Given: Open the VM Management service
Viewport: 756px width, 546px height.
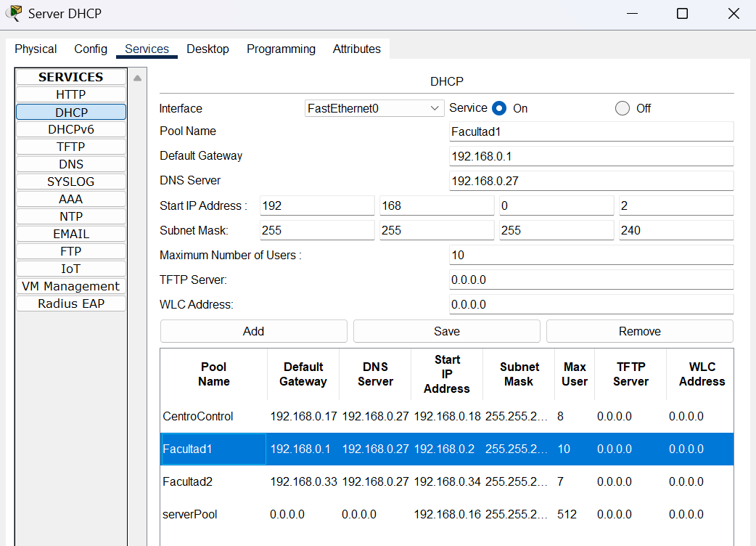Looking at the screenshot, I should tap(71, 286).
